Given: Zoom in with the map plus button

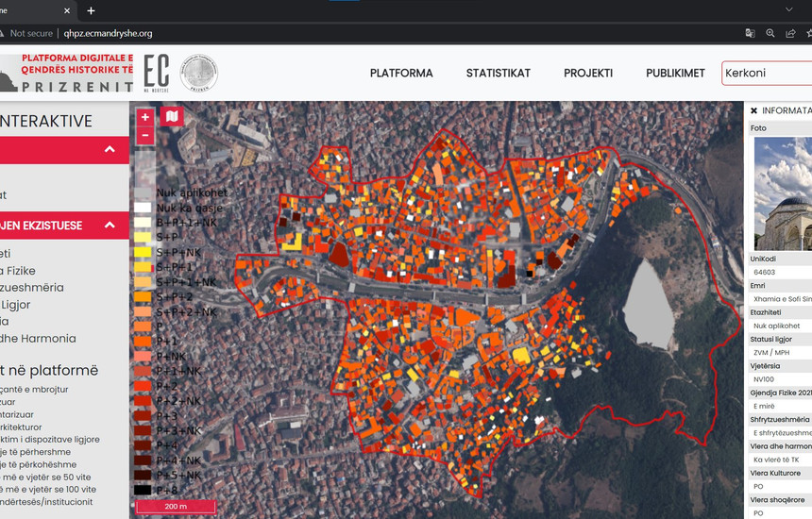Looking at the screenshot, I should coord(144,117).
